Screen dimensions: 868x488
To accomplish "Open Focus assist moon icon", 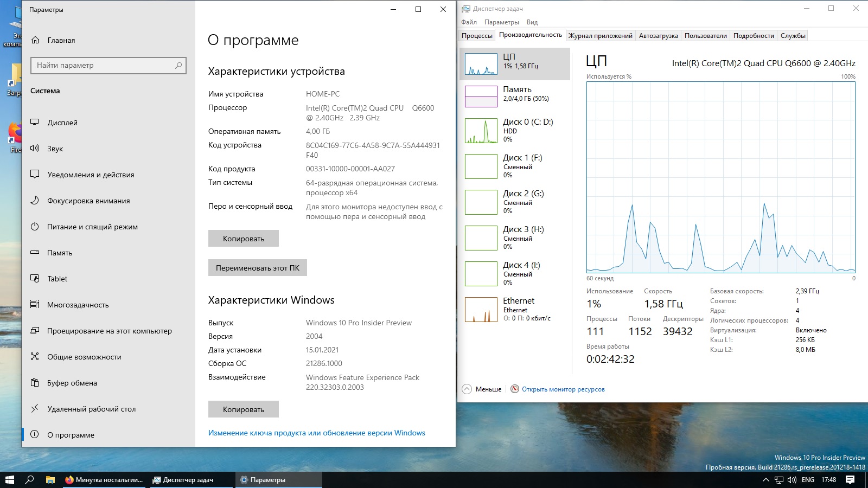I will pos(35,201).
